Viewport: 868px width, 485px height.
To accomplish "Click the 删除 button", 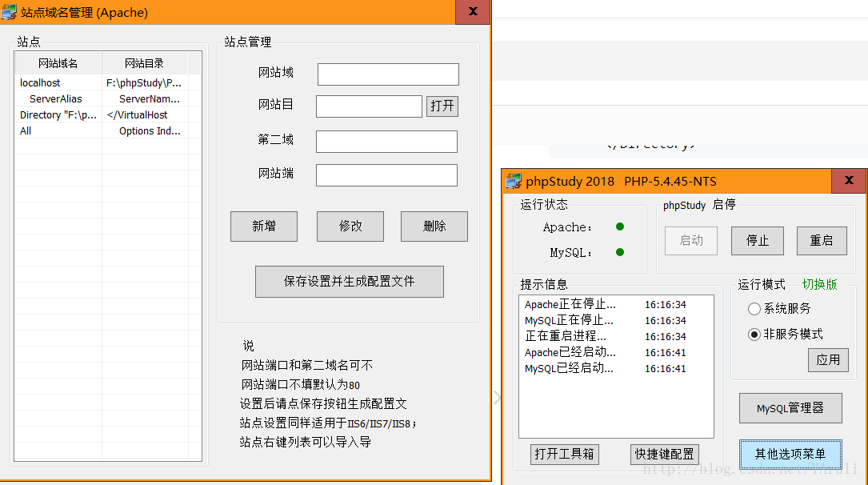I will (434, 226).
